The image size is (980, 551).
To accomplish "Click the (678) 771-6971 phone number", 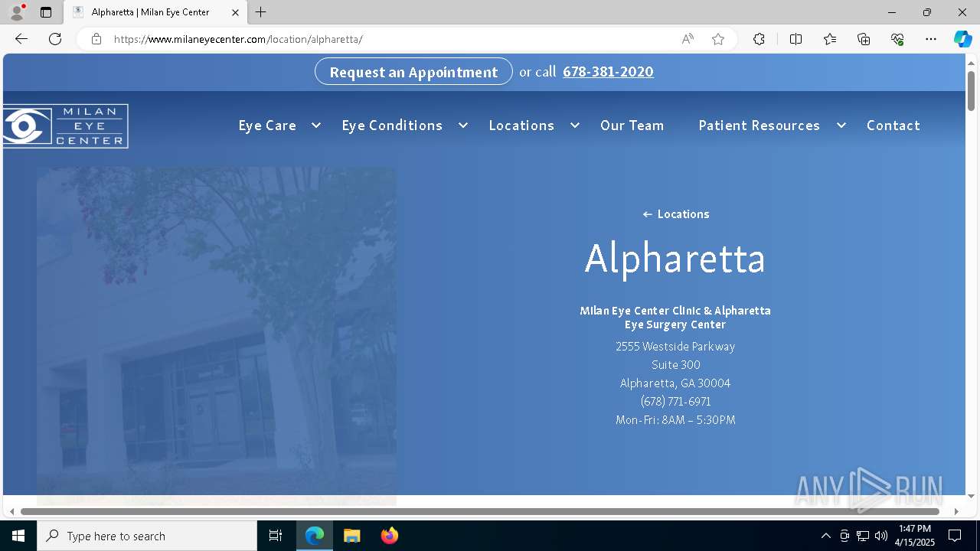I will [675, 402].
